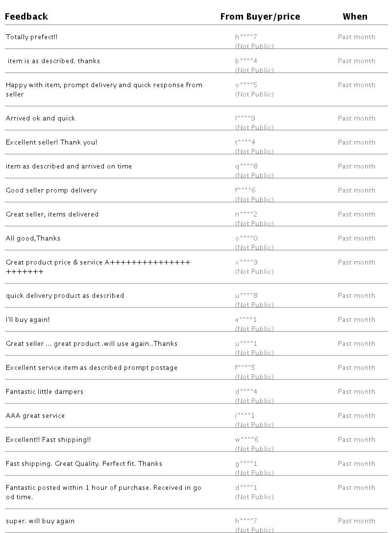This screenshot has width=392, height=533.
Task: Click buyer l****9 name
Action: tap(245, 119)
